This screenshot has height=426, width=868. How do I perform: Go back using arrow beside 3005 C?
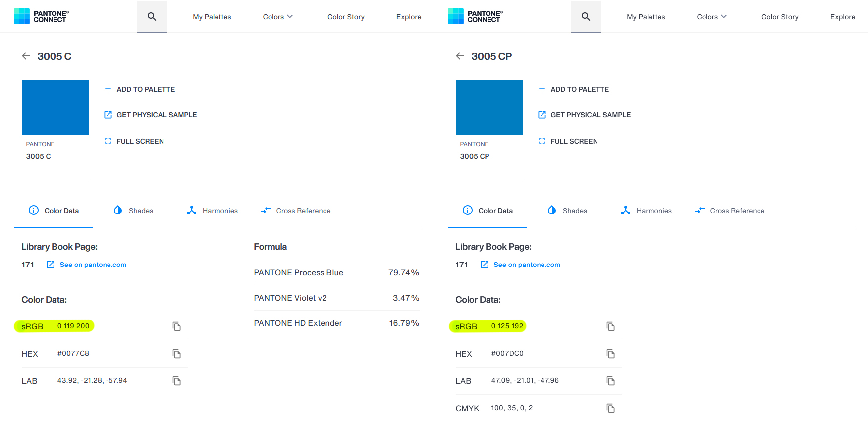[x=26, y=56]
